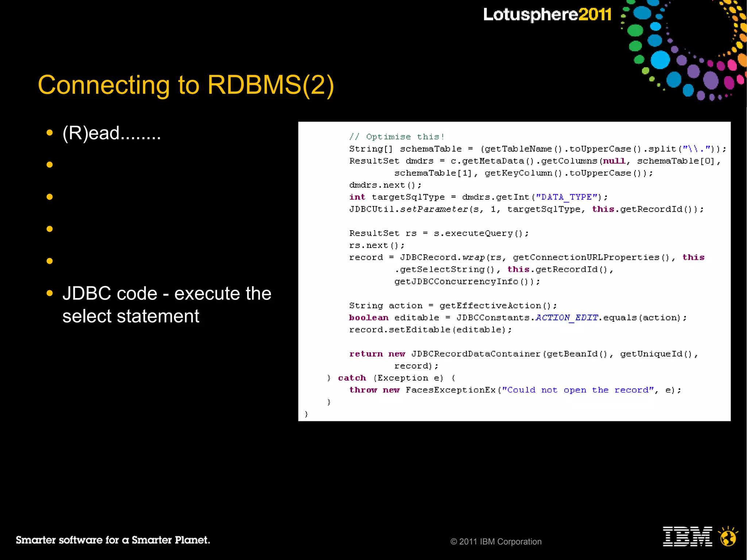Click the 'throw new FacesExceptionEx' line
The height and width of the screenshot is (560, 747).
coord(515,390)
